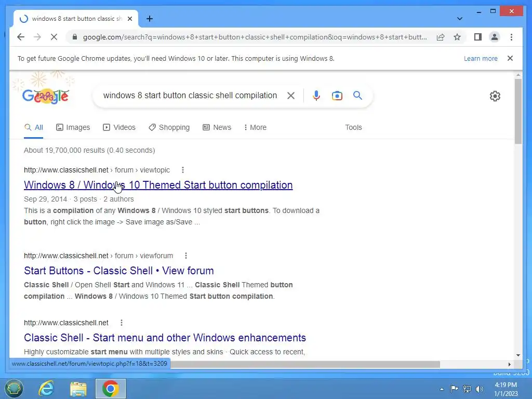Stop loading the current page
532x399 pixels.
pyautogui.click(x=54, y=37)
